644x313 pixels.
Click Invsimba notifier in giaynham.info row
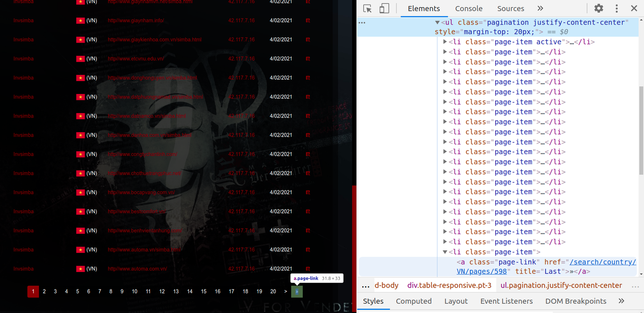pyautogui.click(x=23, y=21)
